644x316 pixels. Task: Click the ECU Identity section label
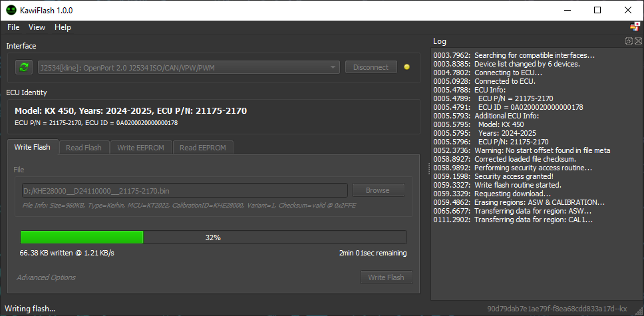[x=27, y=92]
